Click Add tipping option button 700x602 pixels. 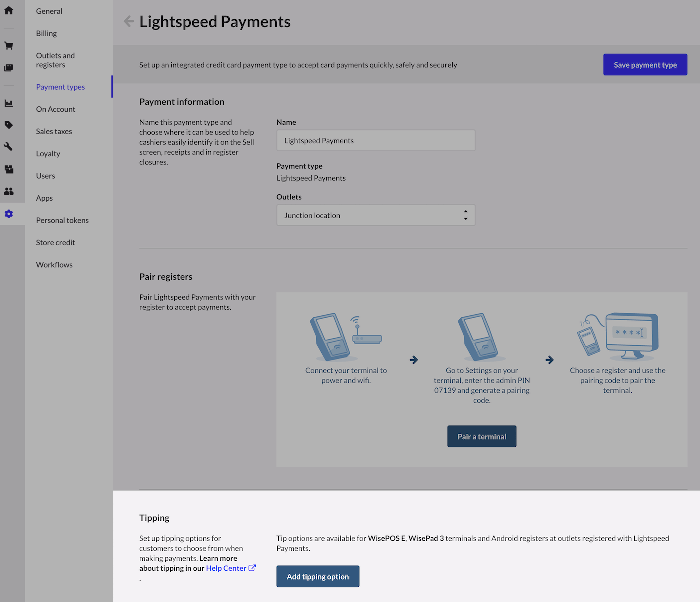[x=318, y=577]
